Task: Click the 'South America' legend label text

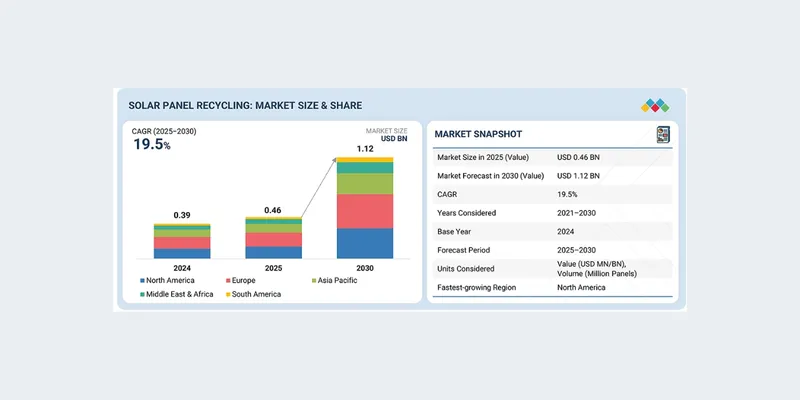Action: click(256, 294)
